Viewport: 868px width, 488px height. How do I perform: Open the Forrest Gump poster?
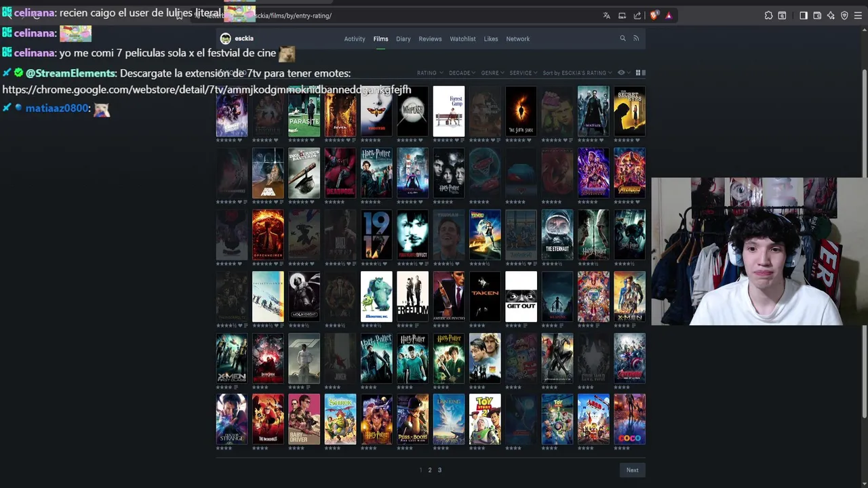coord(449,111)
